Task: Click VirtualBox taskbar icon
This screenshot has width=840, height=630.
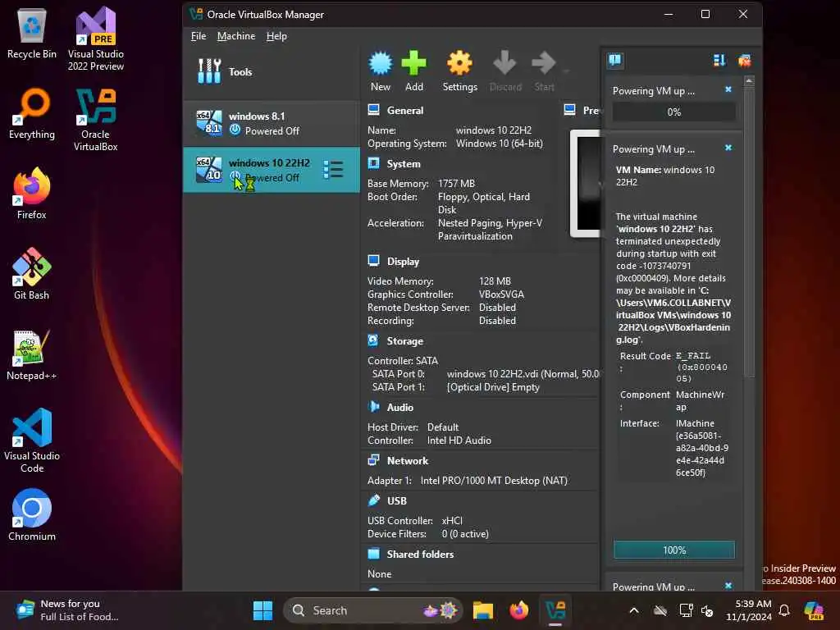Action: click(555, 610)
